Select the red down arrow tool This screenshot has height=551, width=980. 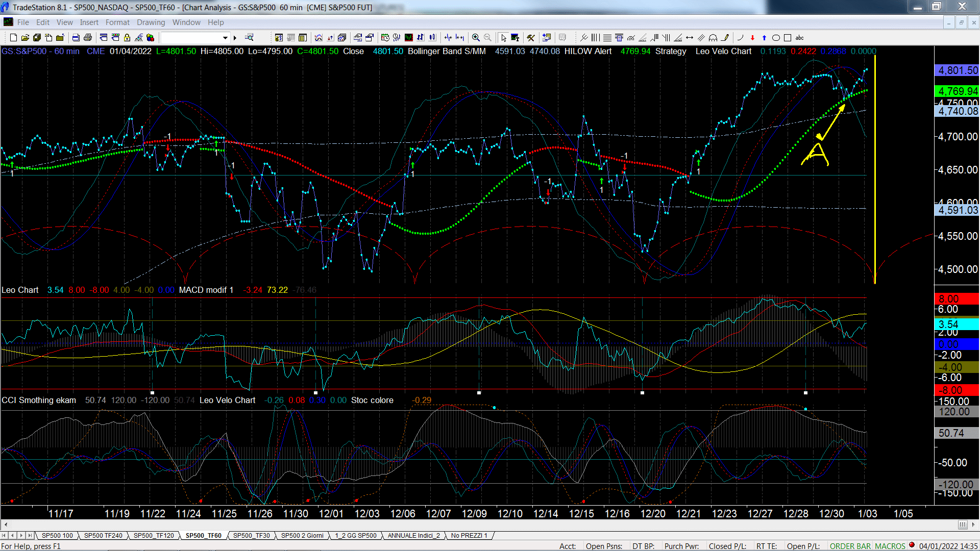click(752, 38)
